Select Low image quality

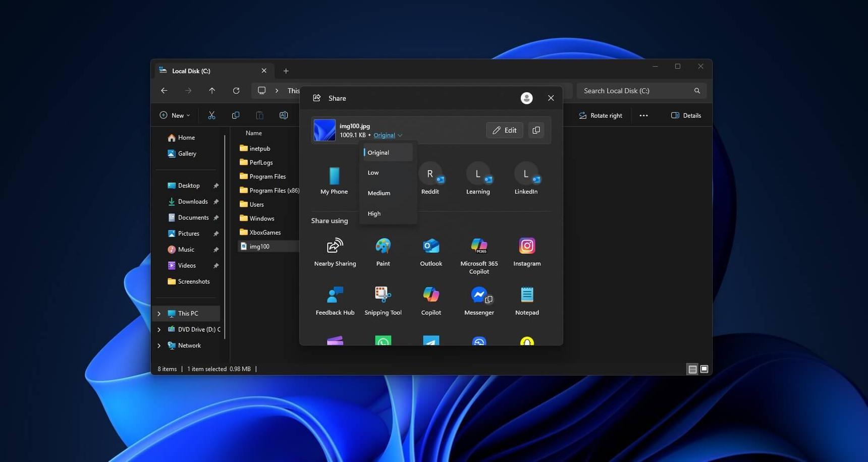(x=373, y=172)
